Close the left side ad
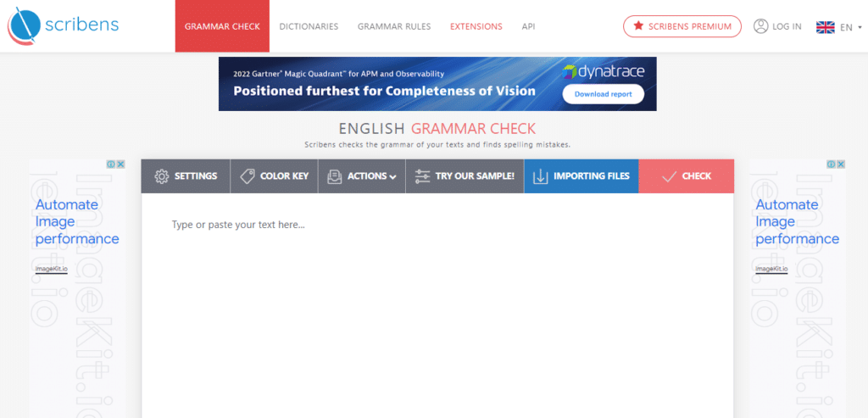 pos(120,164)
